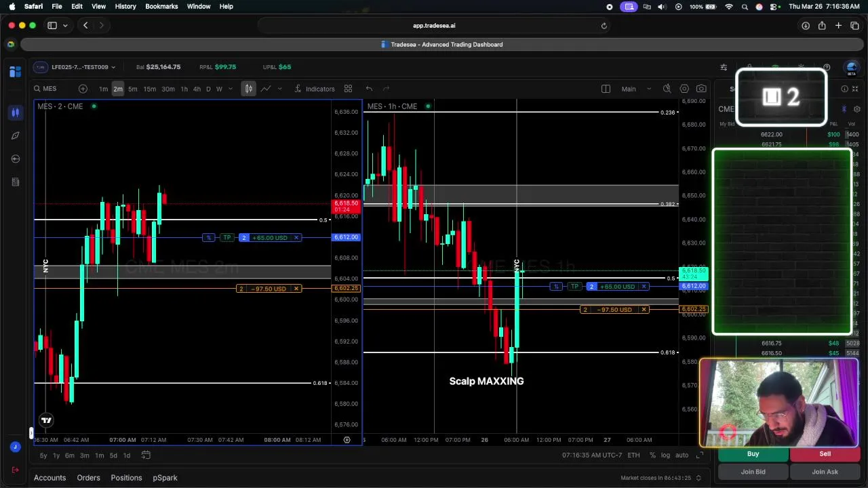Click the add symbol plus icon

83,89
